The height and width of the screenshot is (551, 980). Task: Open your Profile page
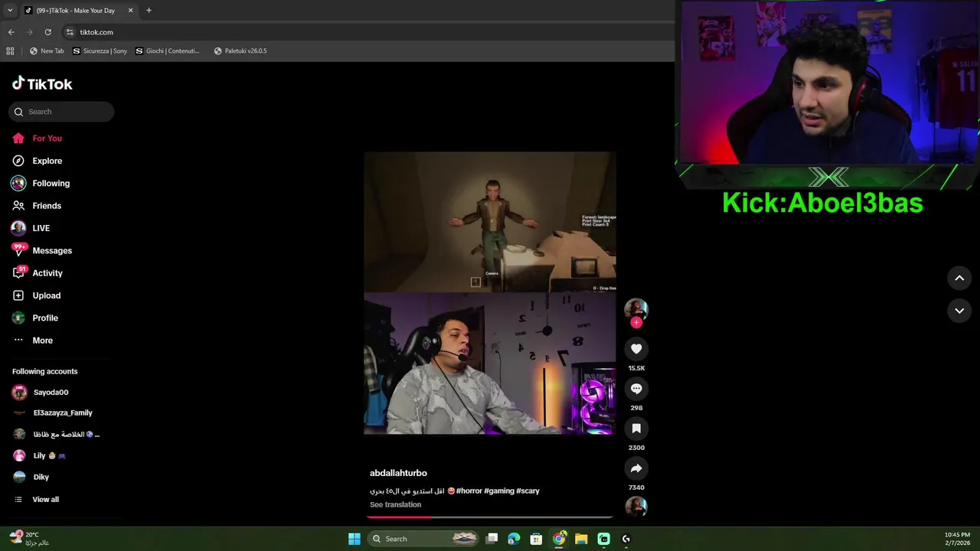pos(34,318)
